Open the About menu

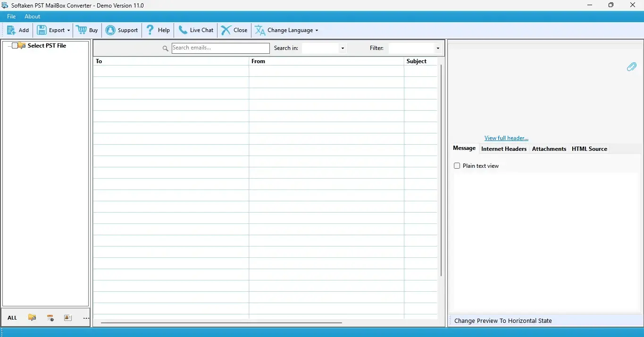pyautogui.click(x=33, y=16)
